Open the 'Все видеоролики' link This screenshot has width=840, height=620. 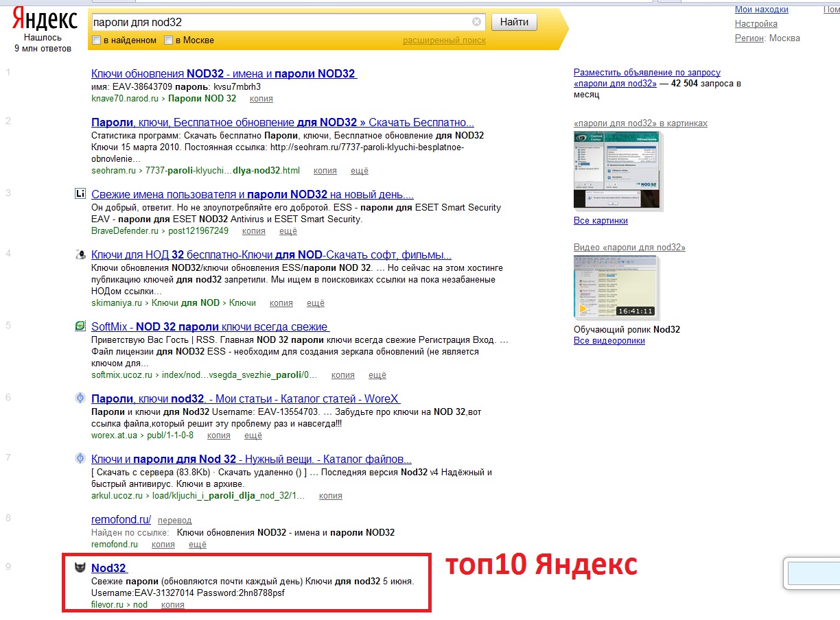click(609, 341)
